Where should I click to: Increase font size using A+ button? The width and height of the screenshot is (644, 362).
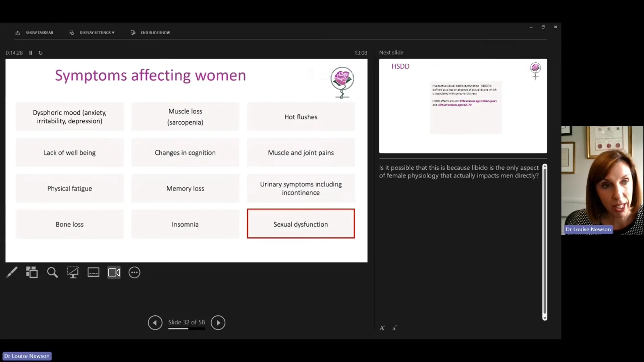pos(382,328)
